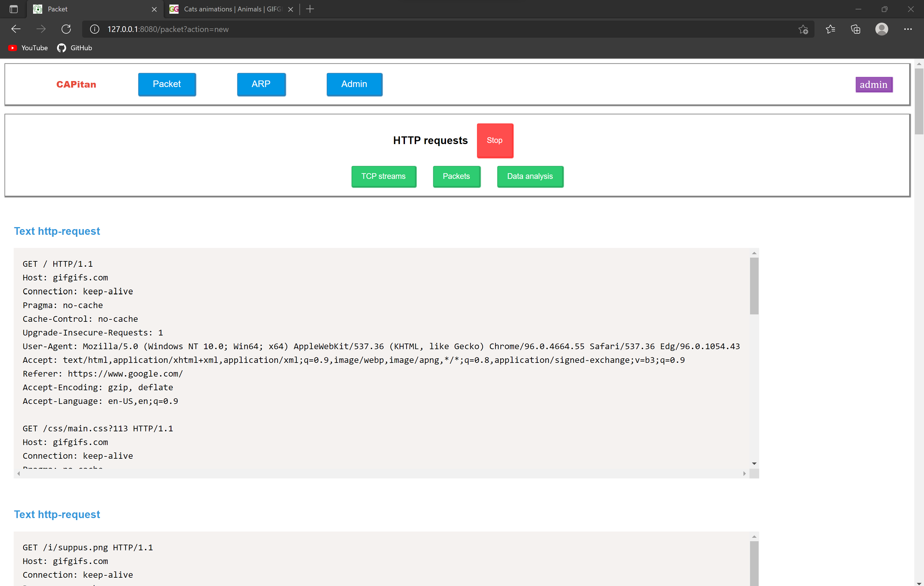Viewport: 924px width, 586px height.
Task: Click the browser refresh icon
Action: tap(66, 29)
